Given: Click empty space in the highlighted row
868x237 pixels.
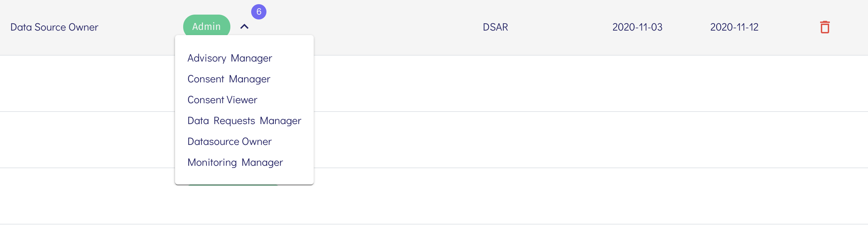Looking at the screenshot, I should 382,27.
